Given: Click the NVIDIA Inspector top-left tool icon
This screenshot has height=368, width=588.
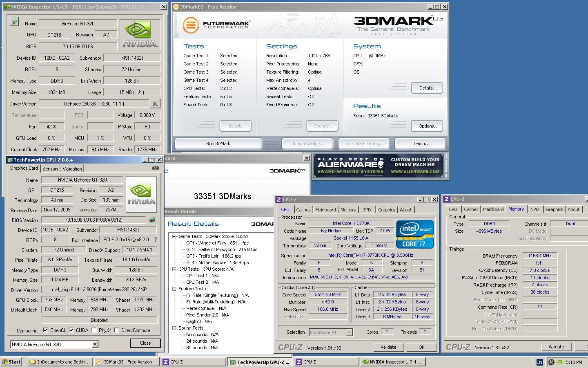Looking at the screenshot, I should (14, 22).
